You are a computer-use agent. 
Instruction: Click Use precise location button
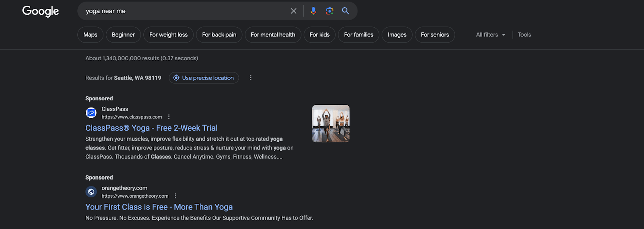pyautogui.click(x=204, y=78)
